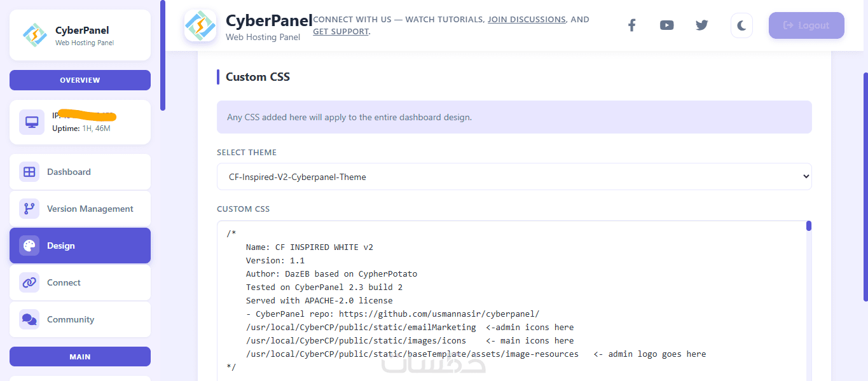Screen dimensions: 868x381
Task: Click inside the Custom CSS text area
Action: point(509,305)
